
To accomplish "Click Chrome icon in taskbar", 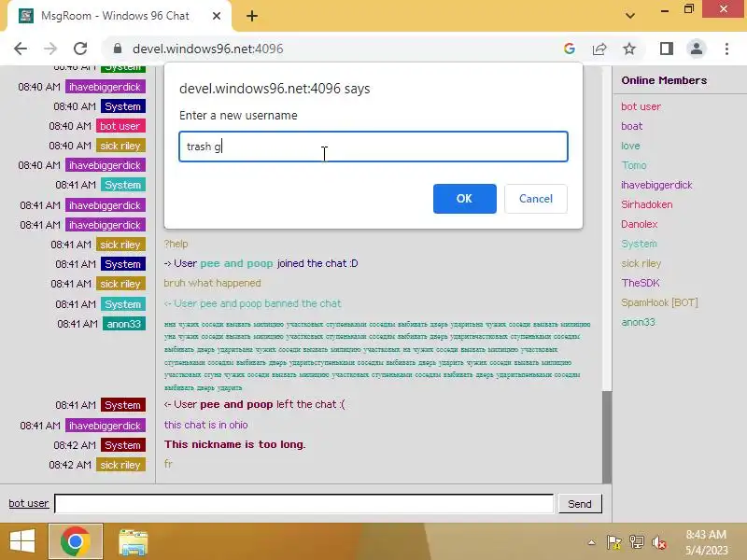I will (x=76, y=542).
